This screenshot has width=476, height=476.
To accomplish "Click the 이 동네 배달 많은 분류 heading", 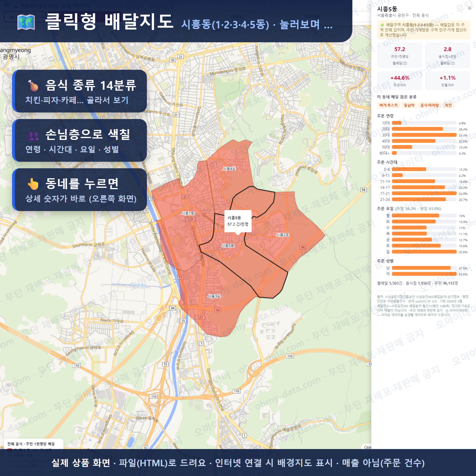I will [x=397, y=97].
